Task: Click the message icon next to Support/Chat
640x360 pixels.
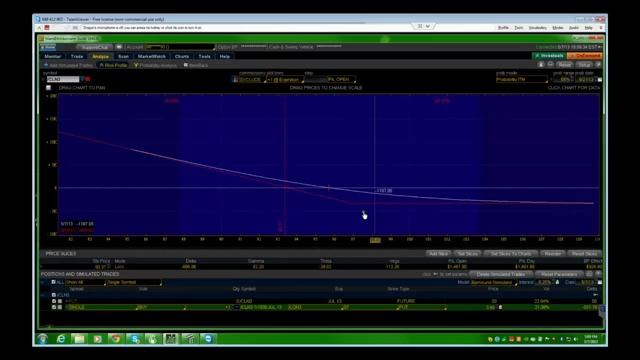Action: coord(119,47)
